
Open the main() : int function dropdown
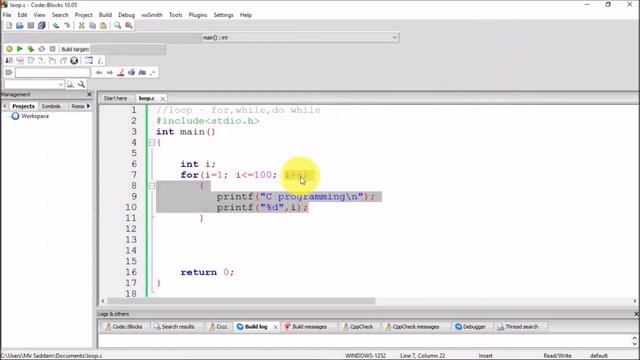(x=300, y=38)
